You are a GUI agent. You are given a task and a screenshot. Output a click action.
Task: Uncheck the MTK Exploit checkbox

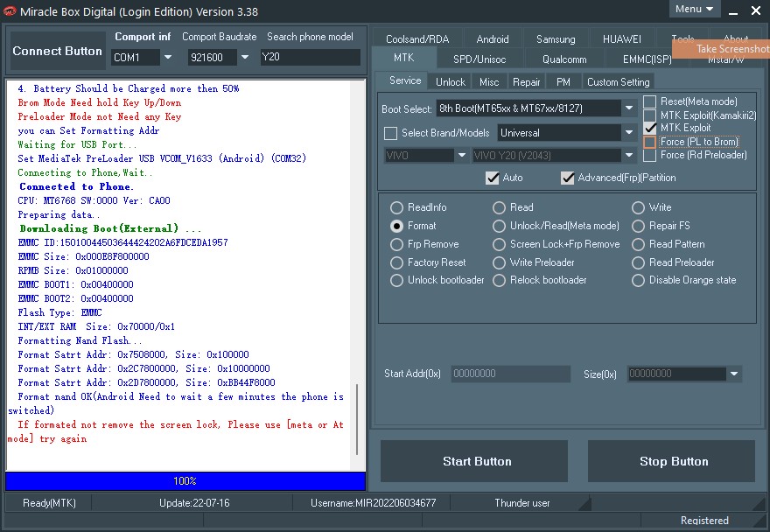(x=649, y=129)
